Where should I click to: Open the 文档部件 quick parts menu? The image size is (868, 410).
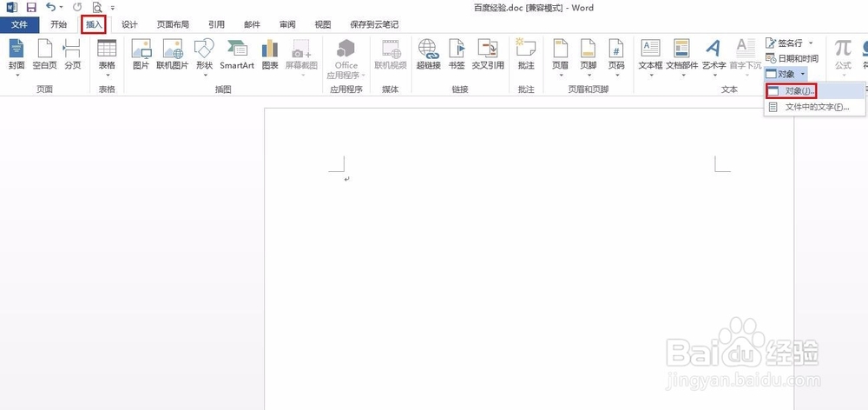tap(682, 56)
